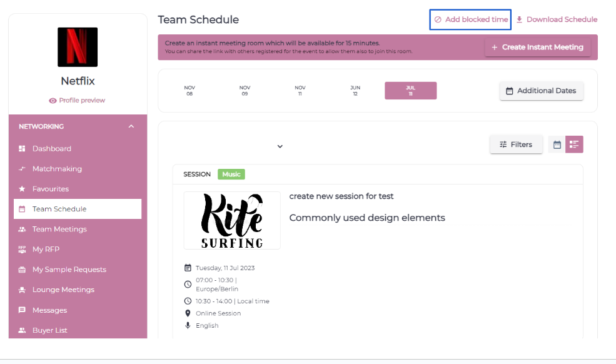Switch to calendar view
The height and width of the screenshot is (364, 616).
557,144
